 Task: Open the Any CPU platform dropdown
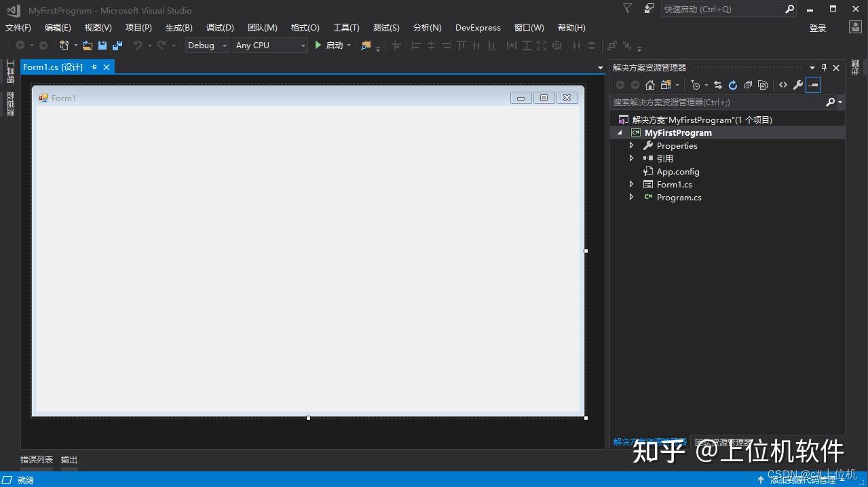pos(303,46)
